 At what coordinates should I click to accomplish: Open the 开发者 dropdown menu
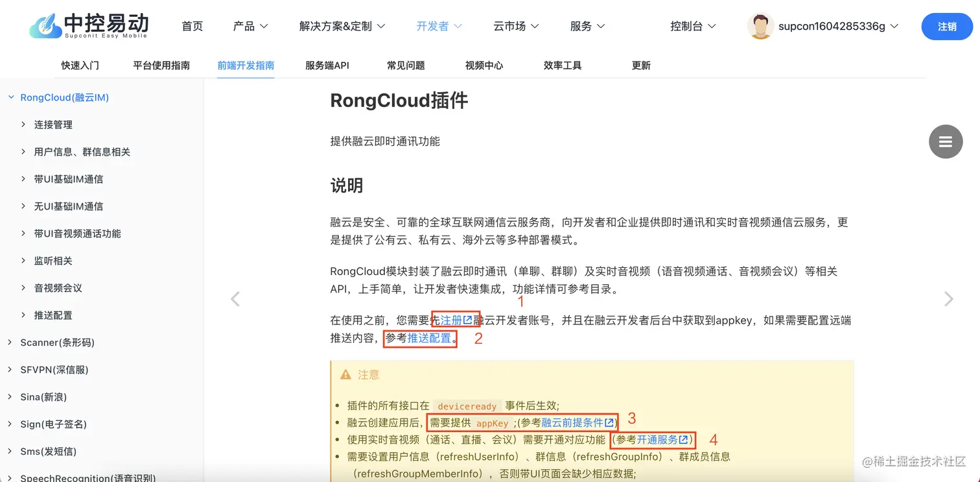pyautogui.click(x=439, y=26)
